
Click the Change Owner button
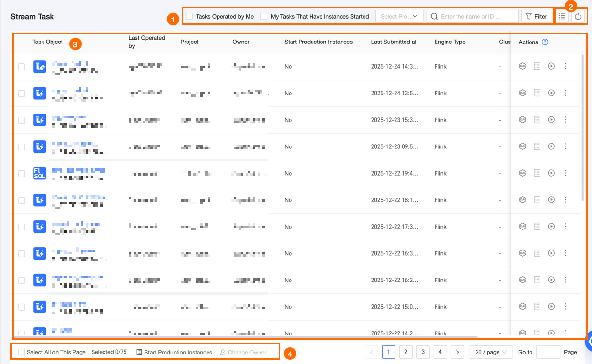(x=243, y=352)
